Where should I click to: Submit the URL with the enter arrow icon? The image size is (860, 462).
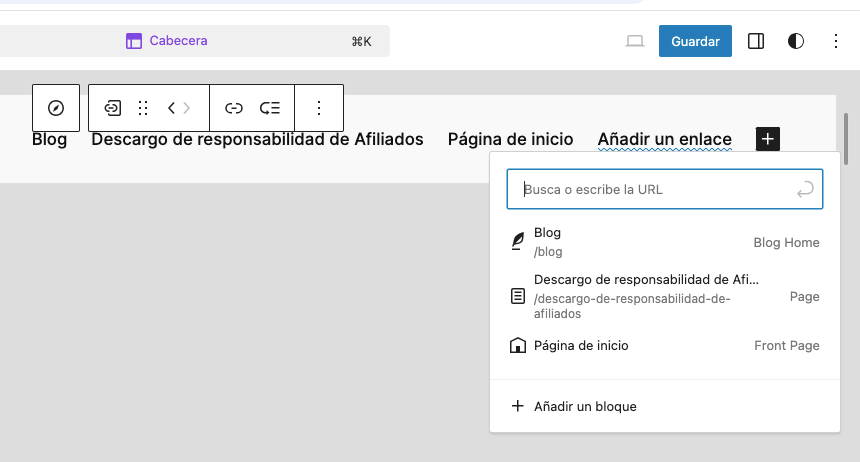[x=804, y=189]
